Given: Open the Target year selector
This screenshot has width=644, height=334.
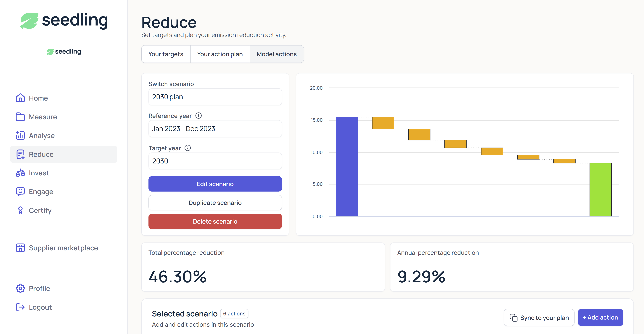Looking at the screenshot, I should click(215, 161).
